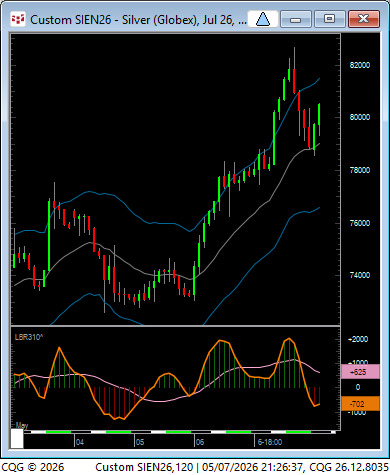390x475 pixels.
Task: Click the +2000 oscillator scale label
Action: coord(358,339)
